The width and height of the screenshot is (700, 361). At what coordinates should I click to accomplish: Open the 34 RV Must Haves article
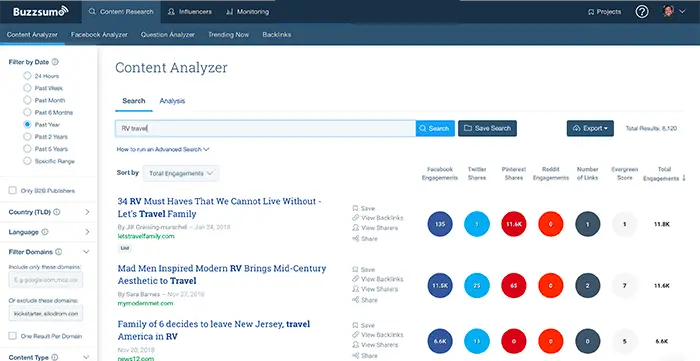(x=219, y=207)
